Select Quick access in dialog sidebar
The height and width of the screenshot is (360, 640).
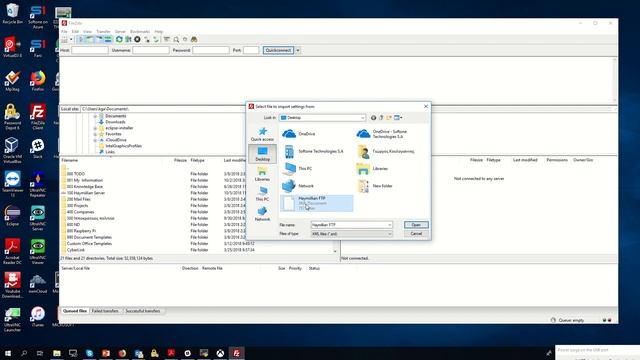click(262, 134)
